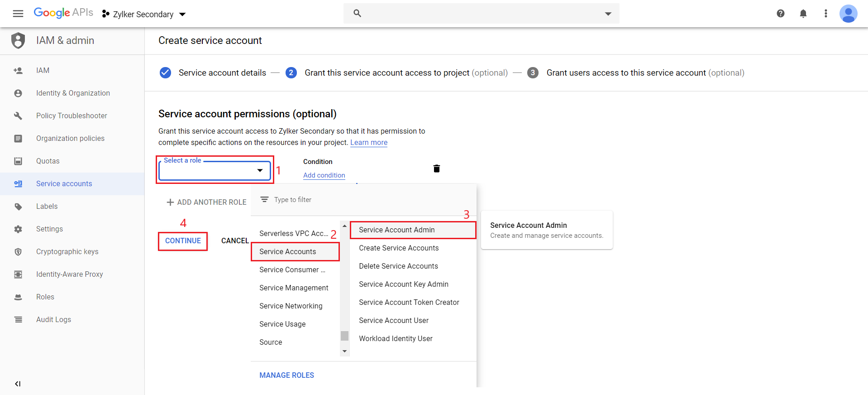
Task: Click the MANAGE ROLES link
Action: (x=286, y=375)
